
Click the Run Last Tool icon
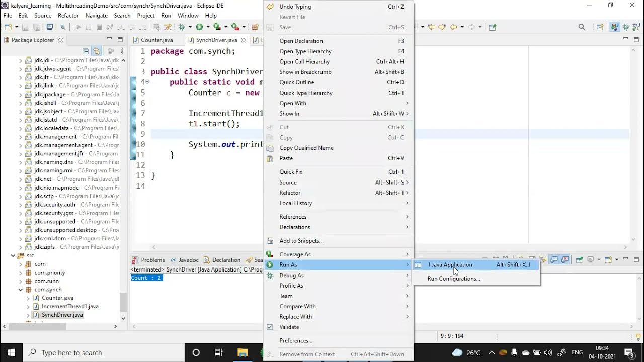coord(235,27)
